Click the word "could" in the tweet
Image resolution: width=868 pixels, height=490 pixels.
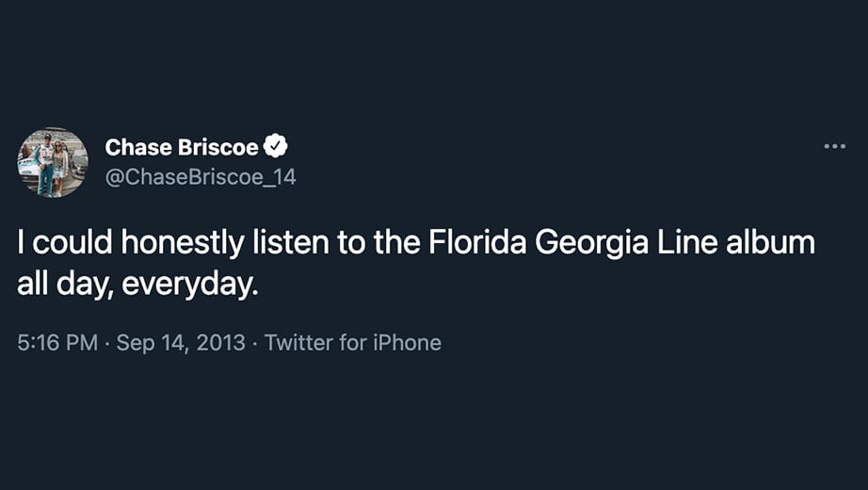click(x=72, y=242)
